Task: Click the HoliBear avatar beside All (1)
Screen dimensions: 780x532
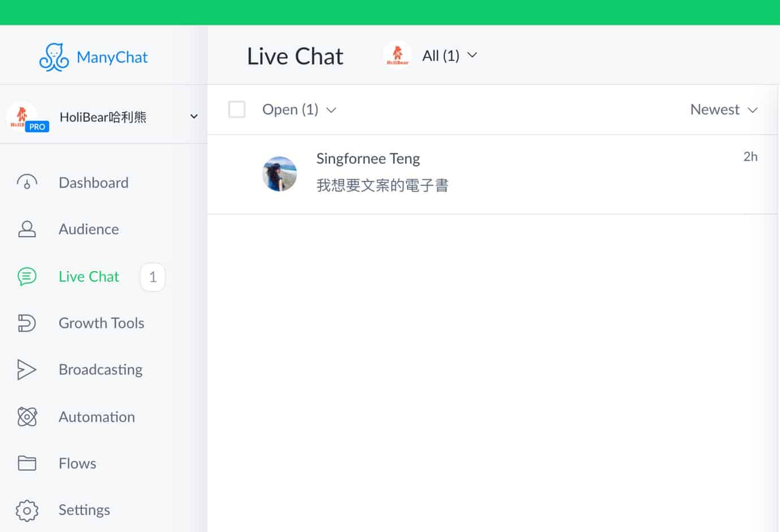Action: tap(397, 55)
